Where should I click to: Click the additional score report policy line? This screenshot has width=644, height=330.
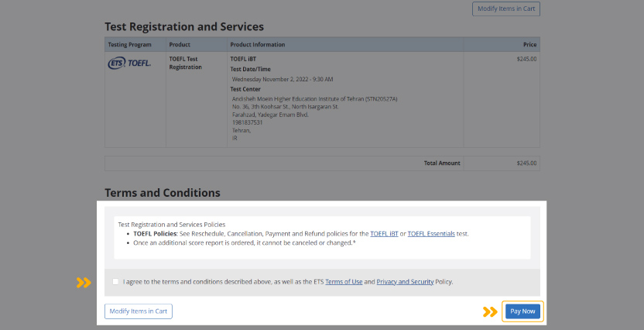tap(245, 242)
